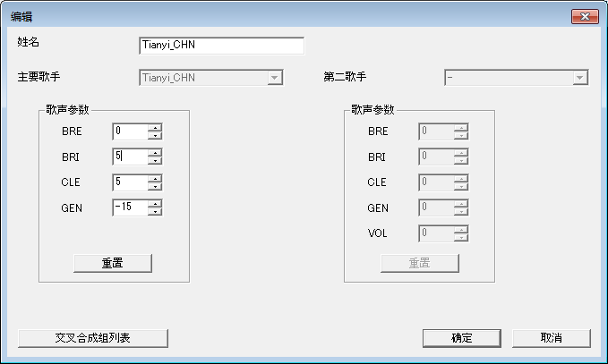608x364 pixels.
Task: Increase second singer GEN up arrow
Action: 461,204
